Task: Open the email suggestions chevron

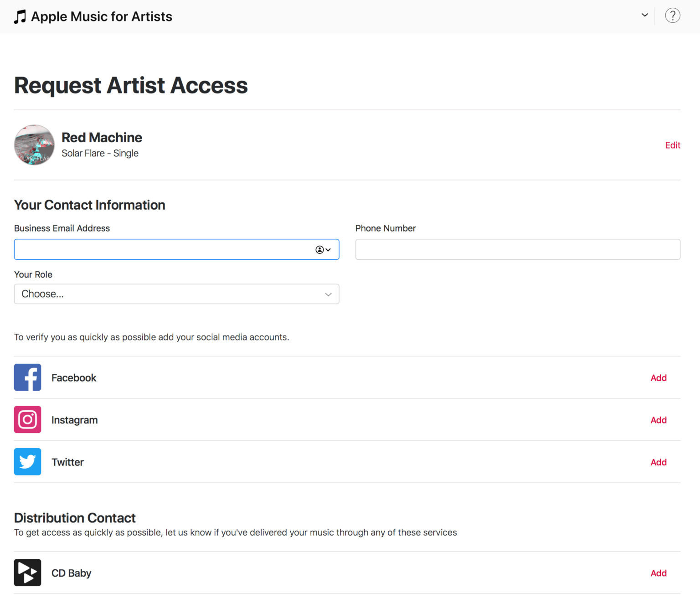Action: tap(328, 250)
